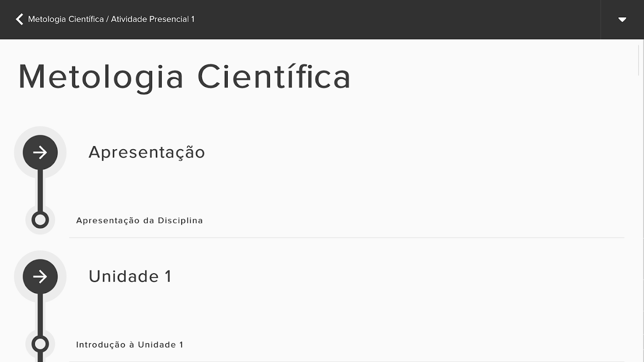Screen dimensions: 644x362
Task: Click the Metologia Científica breadcrumb text
Action: (x=66, y=19)
